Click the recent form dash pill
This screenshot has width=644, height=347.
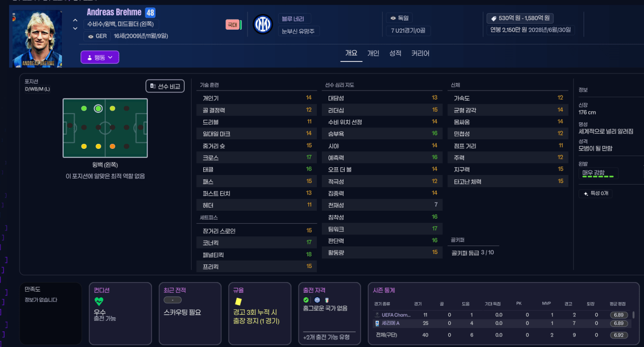pyautogui.click(x=173, y=300)
